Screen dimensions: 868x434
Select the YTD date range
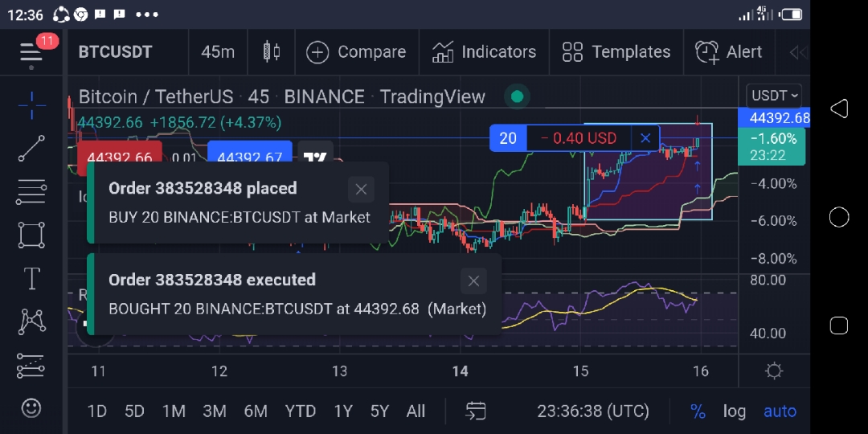pos(301,411)
